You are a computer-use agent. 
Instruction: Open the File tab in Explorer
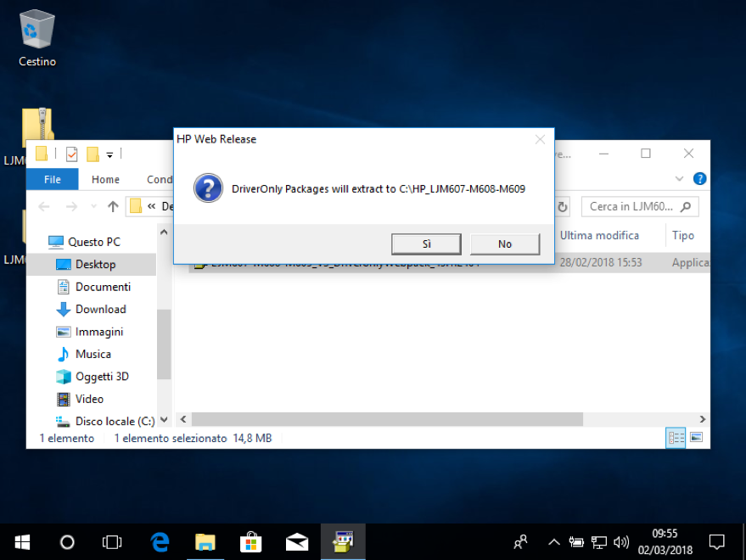(53, 179)
